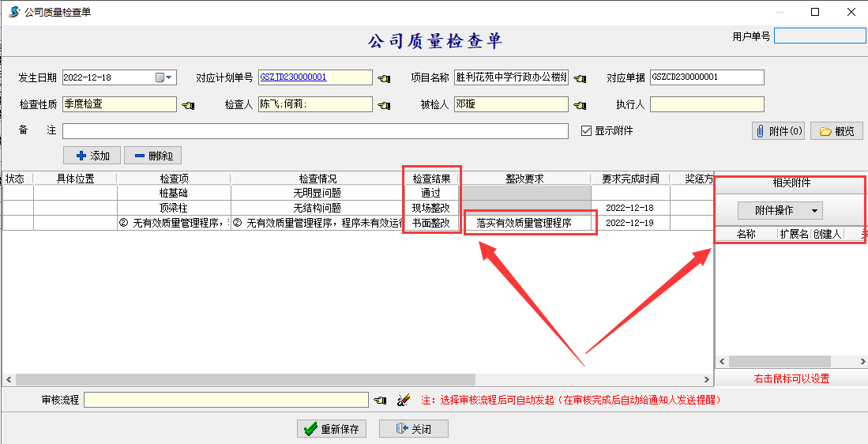This screenshot has width=868, height=444.
Task: Click the 删除 button
Action: click(x=152, y=156)
